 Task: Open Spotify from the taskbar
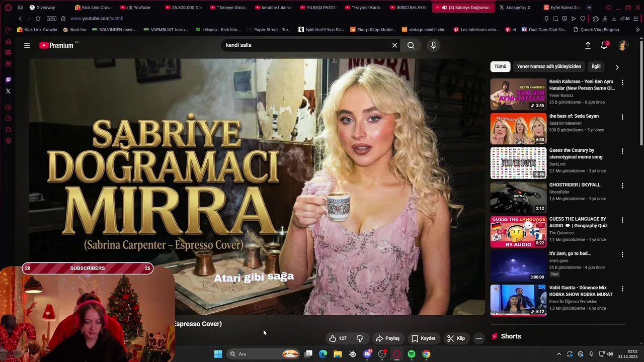[x=412, y=354]
